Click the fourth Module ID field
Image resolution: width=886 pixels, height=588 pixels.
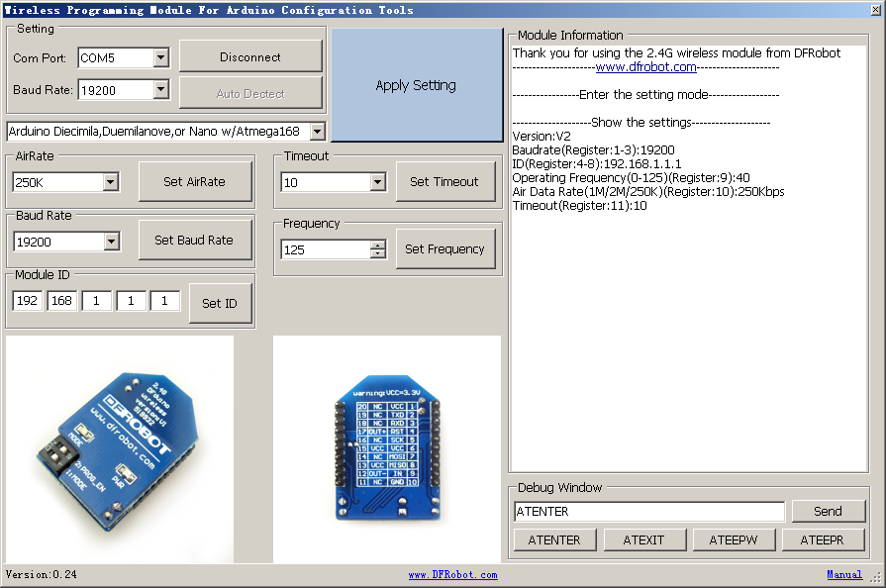(x=131, y=301)
